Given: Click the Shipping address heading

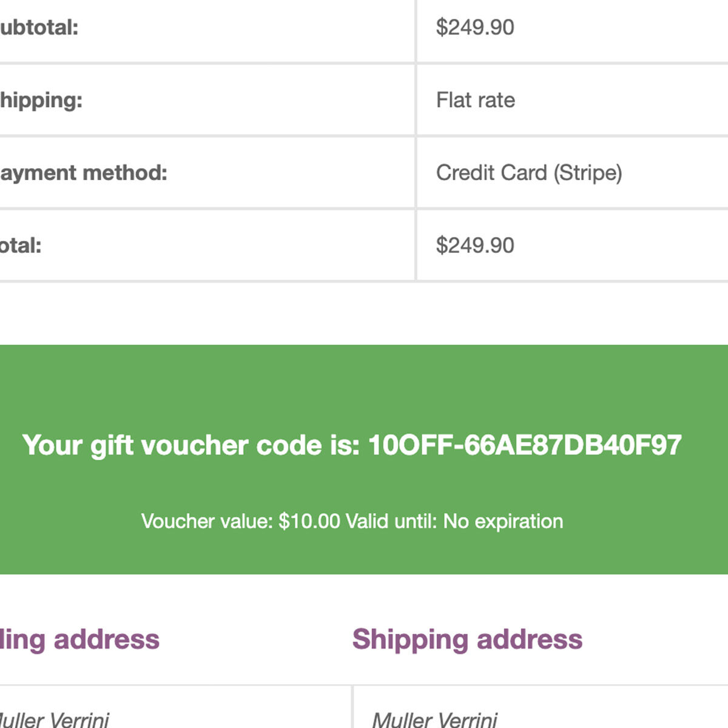Looking at the screenshot, I should point(467,639).
